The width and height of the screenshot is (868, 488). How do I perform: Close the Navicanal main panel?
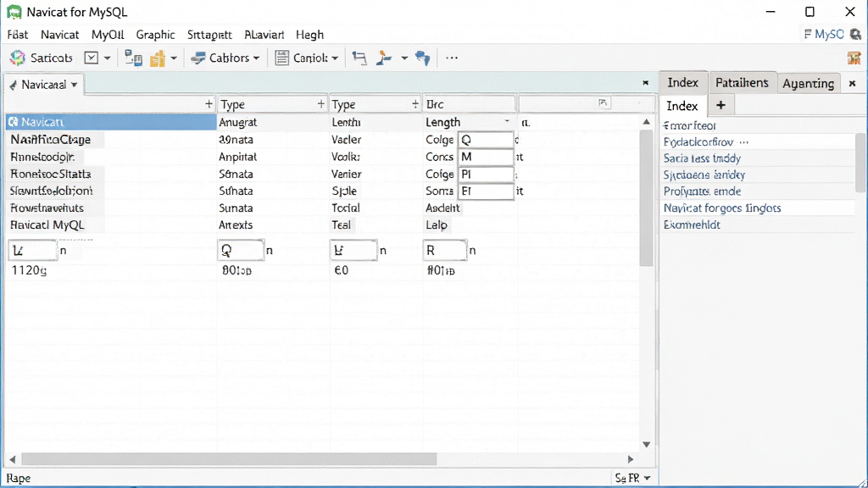(645, 82)
